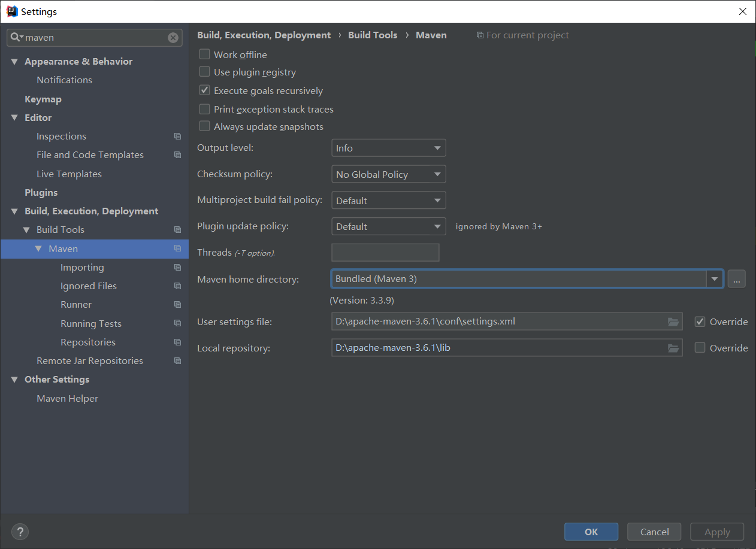756x549 pixels.
Task: Collapse Build, Execution, Deployment node
Action: (14, 211)
